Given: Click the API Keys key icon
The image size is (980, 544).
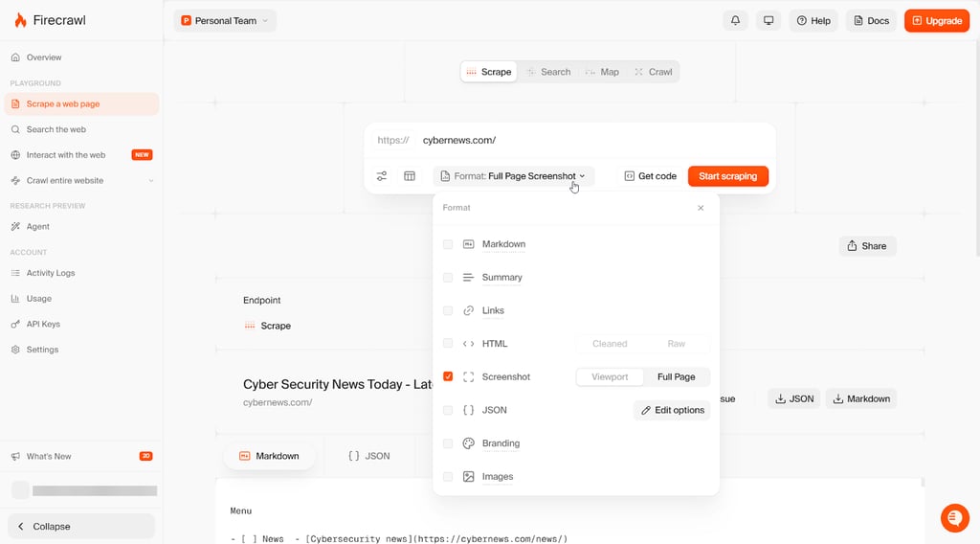Looking at the screenshot, I should (x=15, y=324).
